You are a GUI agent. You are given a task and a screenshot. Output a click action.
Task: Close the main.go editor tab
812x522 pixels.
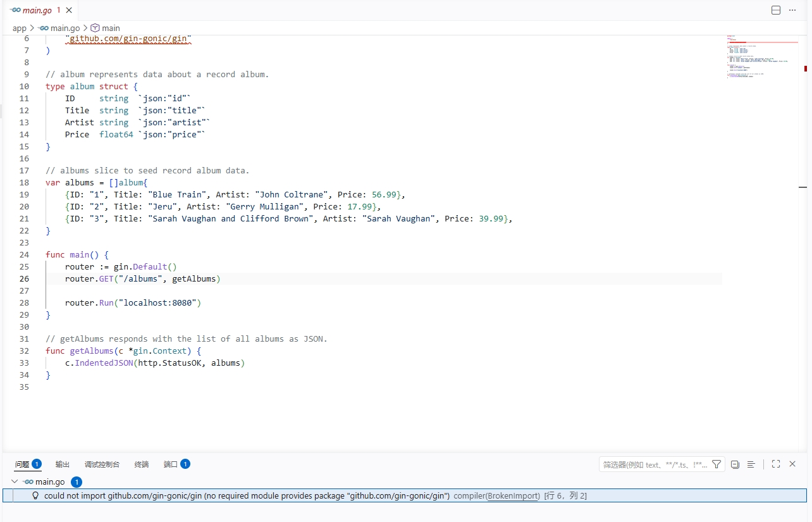tap(69, 10)
